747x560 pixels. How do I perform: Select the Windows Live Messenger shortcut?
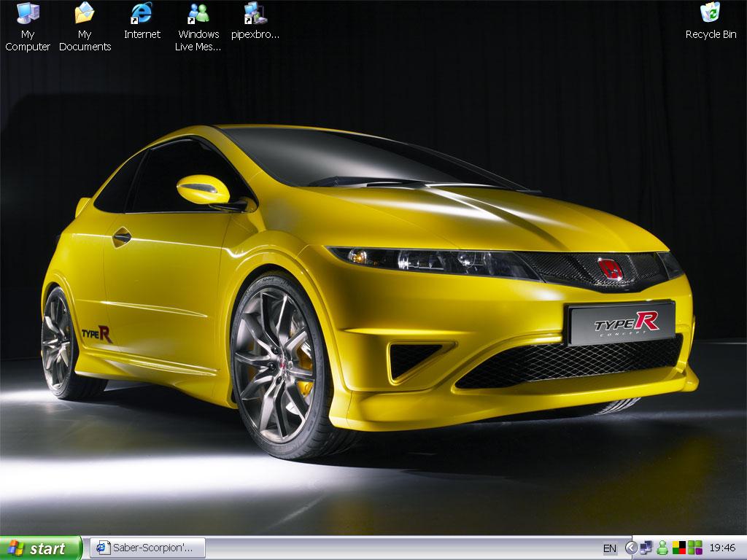(x=198, y=15)
